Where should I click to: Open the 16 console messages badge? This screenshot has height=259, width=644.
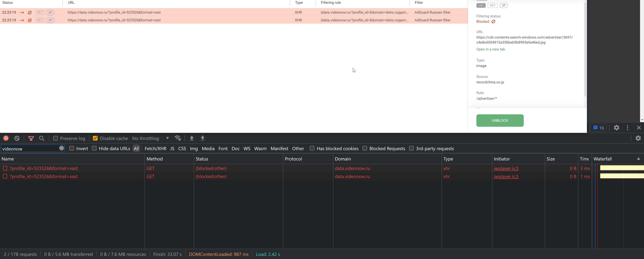(x=599, y=128)
